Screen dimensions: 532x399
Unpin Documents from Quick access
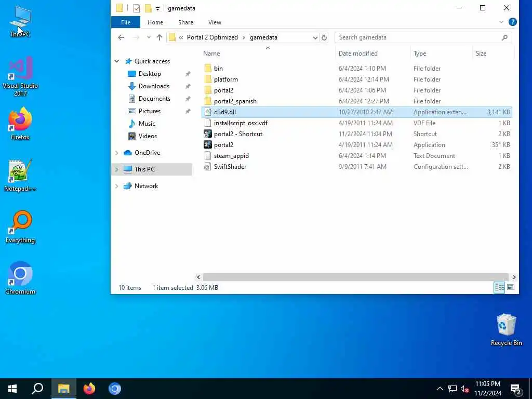[x=188, y=99]
